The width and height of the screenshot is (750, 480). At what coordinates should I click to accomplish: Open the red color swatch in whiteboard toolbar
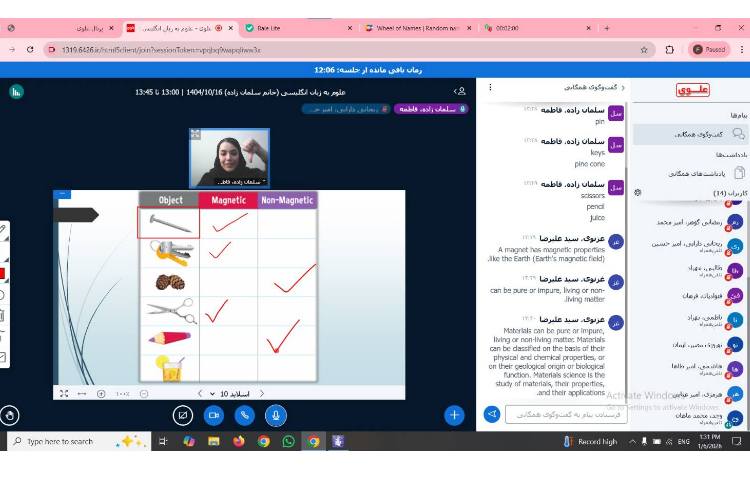pos(2,273)
